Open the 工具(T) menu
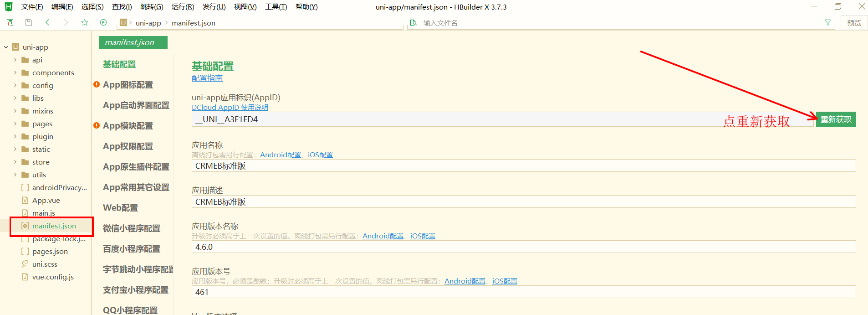 (276, 7)
